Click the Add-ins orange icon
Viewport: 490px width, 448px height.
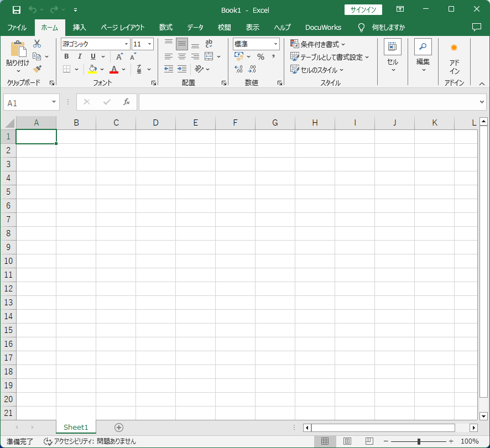pos(454,48)
